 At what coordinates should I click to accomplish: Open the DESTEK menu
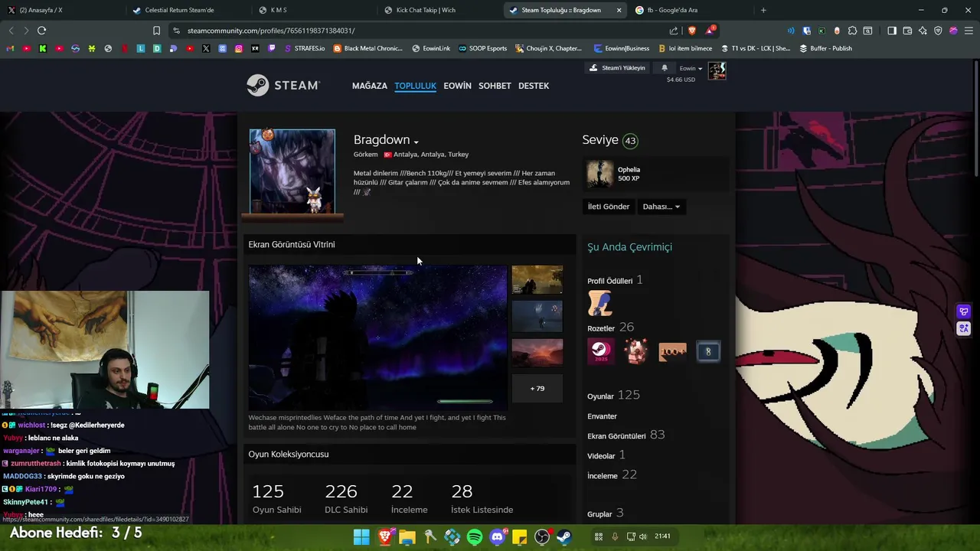click(534, 86)
